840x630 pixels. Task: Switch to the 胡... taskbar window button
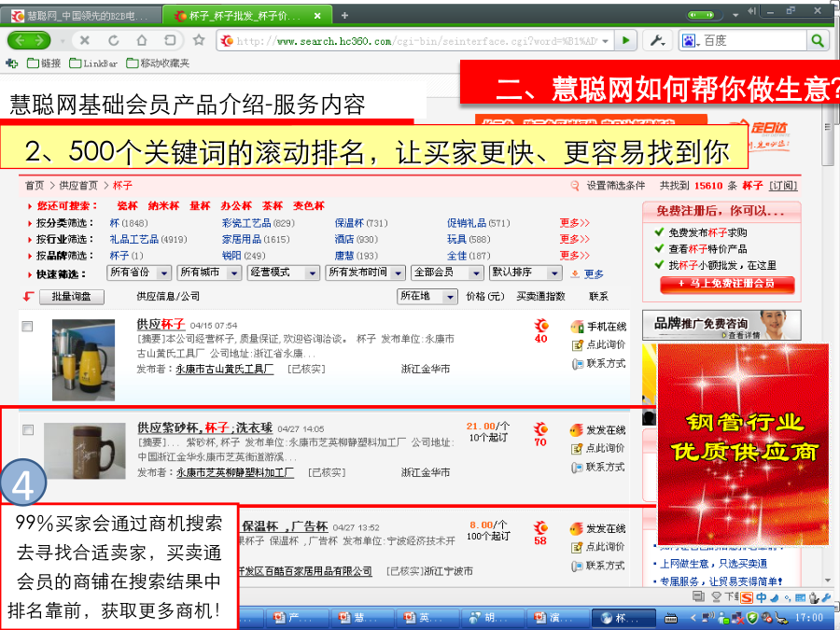[493, 618]
